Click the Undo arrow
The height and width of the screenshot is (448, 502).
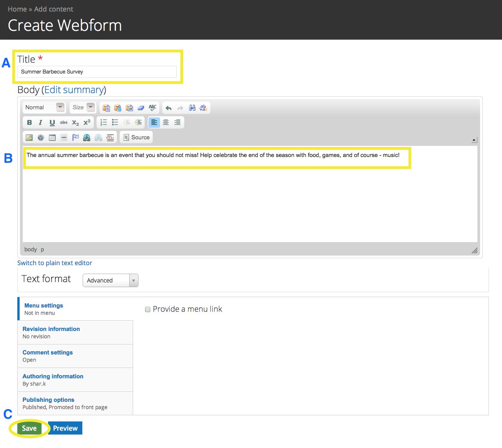click(x=168, y=108)
